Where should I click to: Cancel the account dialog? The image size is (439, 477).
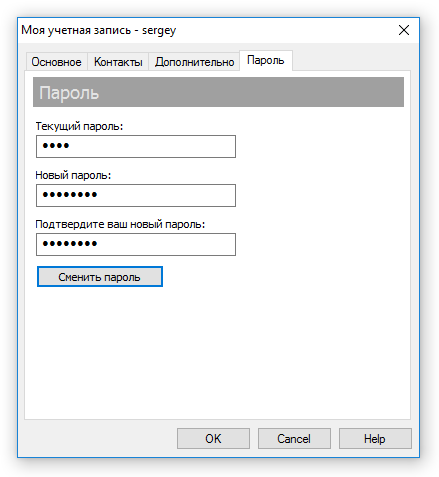[294, 438]
